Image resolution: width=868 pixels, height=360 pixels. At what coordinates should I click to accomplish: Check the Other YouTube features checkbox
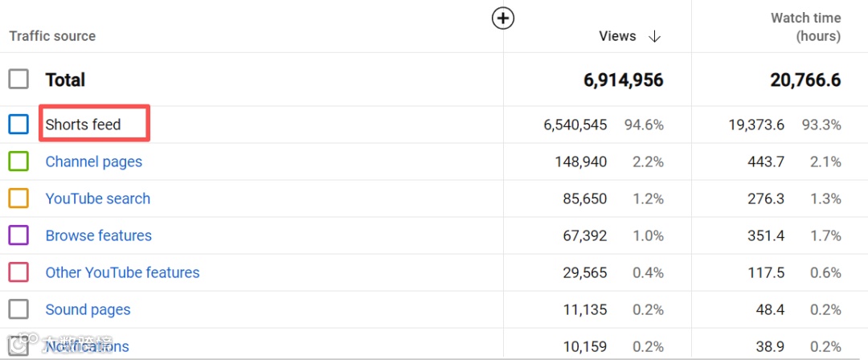[18, 272]
